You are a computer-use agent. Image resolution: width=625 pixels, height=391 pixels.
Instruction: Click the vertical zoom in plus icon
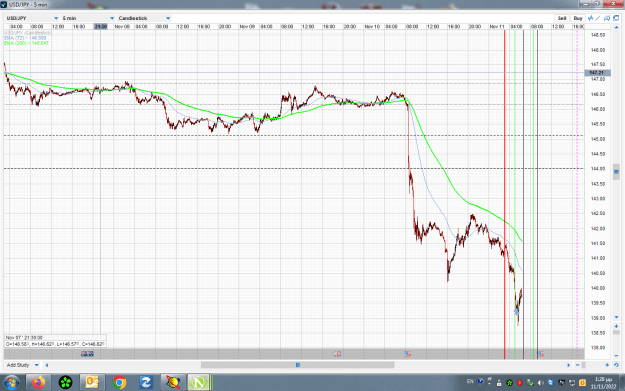point(616,326)
